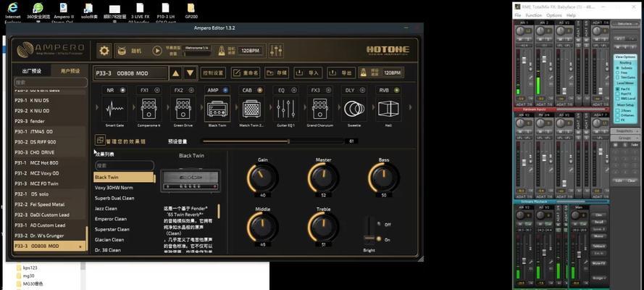Expand the TotalMix Snapshots panel
644x290 pixels.
click(624, 130)
